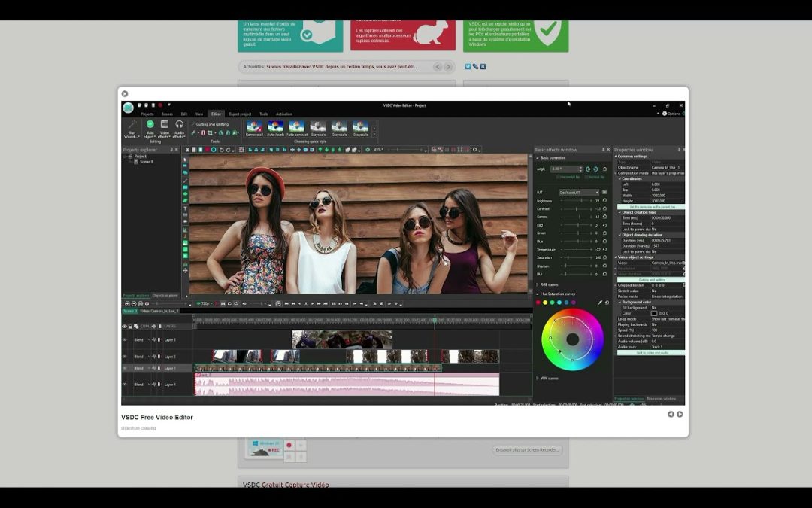Go to the previous lightbox image
The width and height of the screenshot is (812, 508).
pos(671,414)
